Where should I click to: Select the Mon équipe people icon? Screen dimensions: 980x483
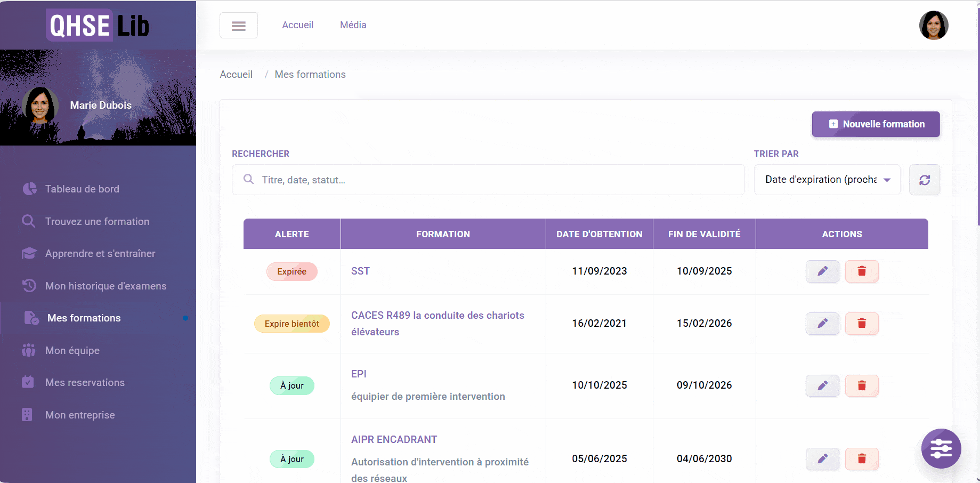pos(29,350)
